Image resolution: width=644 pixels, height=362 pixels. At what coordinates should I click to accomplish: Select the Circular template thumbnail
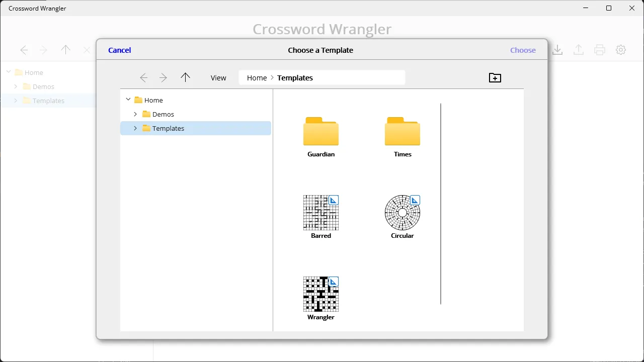coord(403,213)
